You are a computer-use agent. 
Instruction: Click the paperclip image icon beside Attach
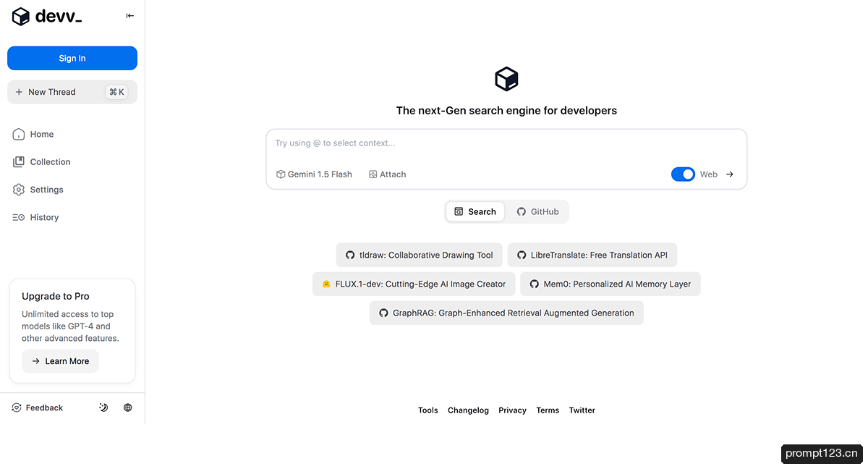click(x=373, y=174)
